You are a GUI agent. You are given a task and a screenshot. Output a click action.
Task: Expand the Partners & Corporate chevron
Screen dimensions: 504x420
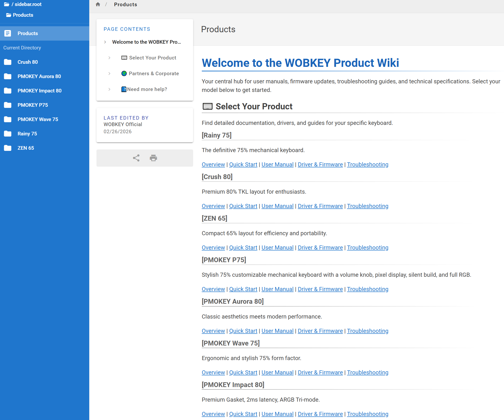[x=109, y=74]
